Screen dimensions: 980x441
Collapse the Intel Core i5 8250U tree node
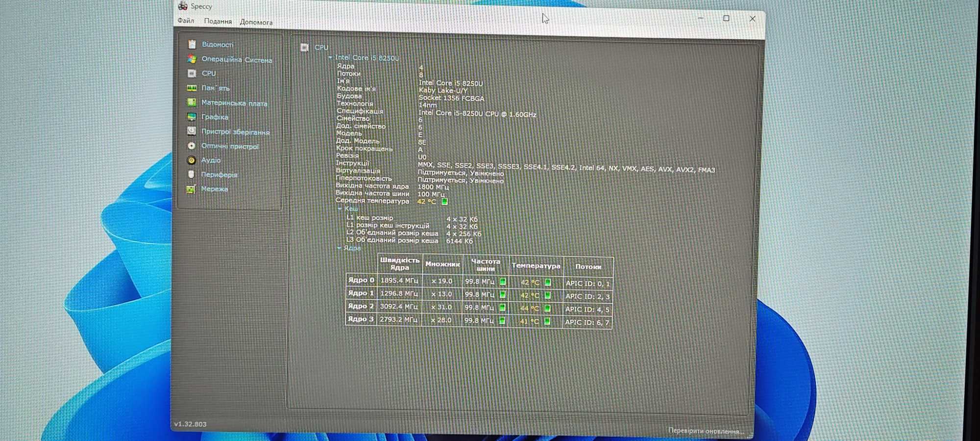pos(330,57)
